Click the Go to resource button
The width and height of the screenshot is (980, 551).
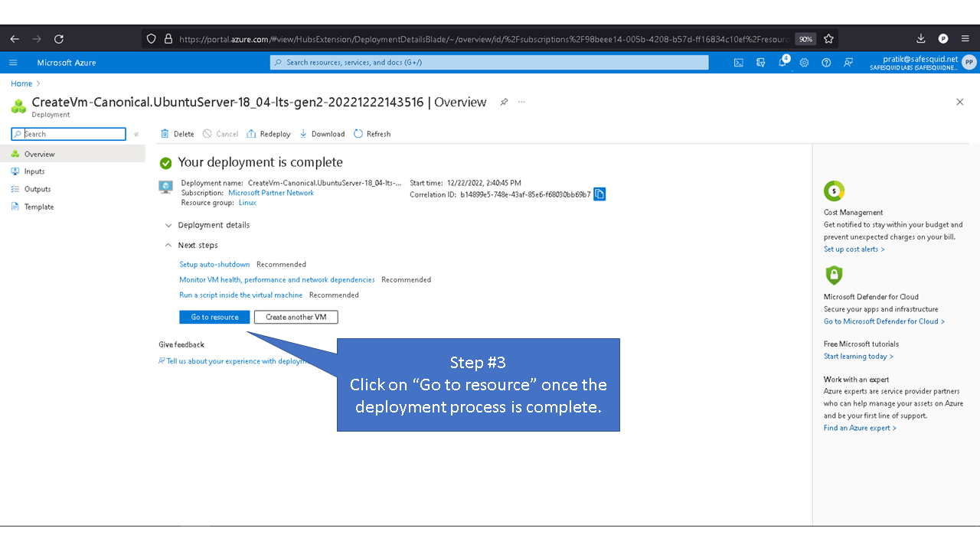click(x=214, y=317)
